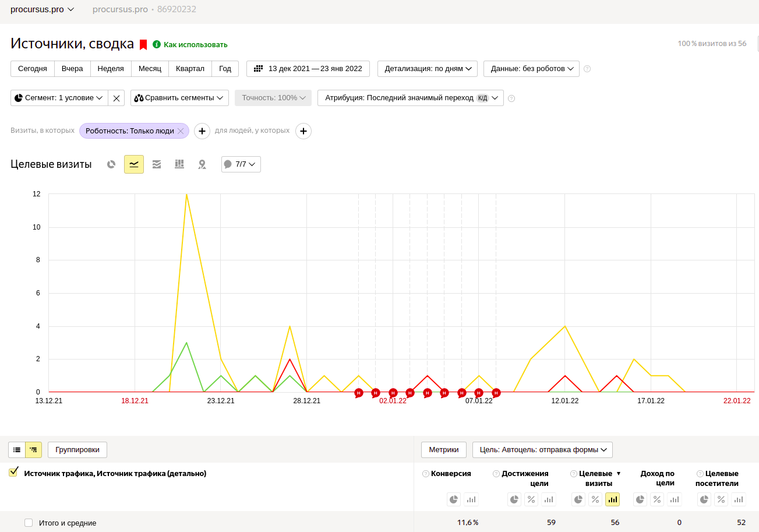Screen dimensions: 759x532
Task: Open the Цель: Автоцель отправка формы dropdown
Action: 542,450
